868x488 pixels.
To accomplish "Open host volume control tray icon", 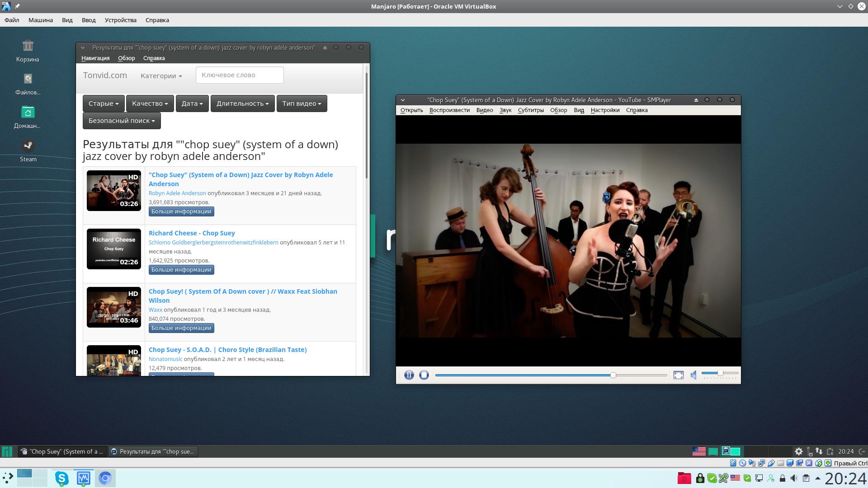I will pyautogui.click(x=794, y=478).
